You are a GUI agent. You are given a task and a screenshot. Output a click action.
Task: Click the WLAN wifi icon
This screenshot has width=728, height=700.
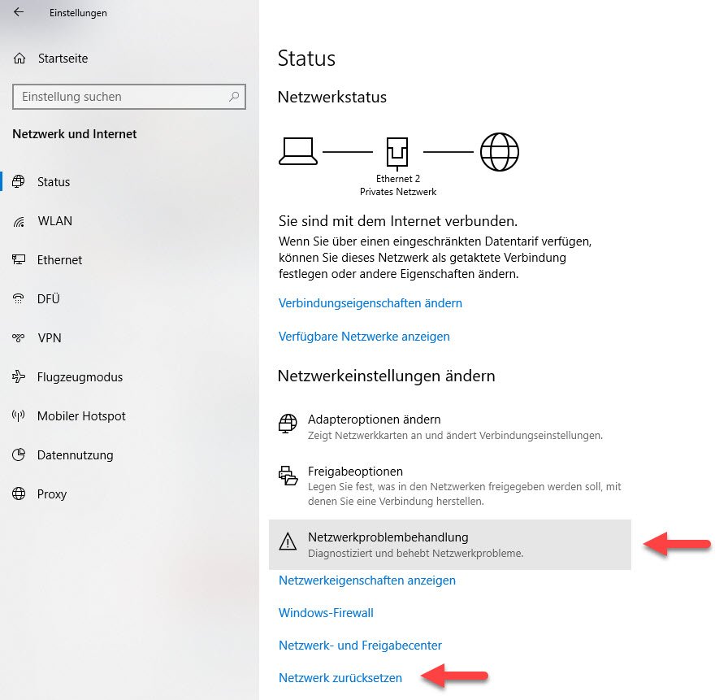tap(19, 222)
